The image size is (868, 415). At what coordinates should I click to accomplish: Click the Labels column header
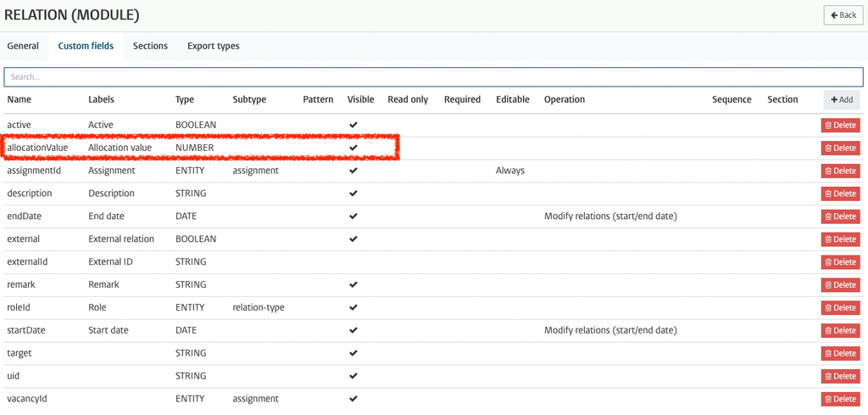(x=102, y=100)
